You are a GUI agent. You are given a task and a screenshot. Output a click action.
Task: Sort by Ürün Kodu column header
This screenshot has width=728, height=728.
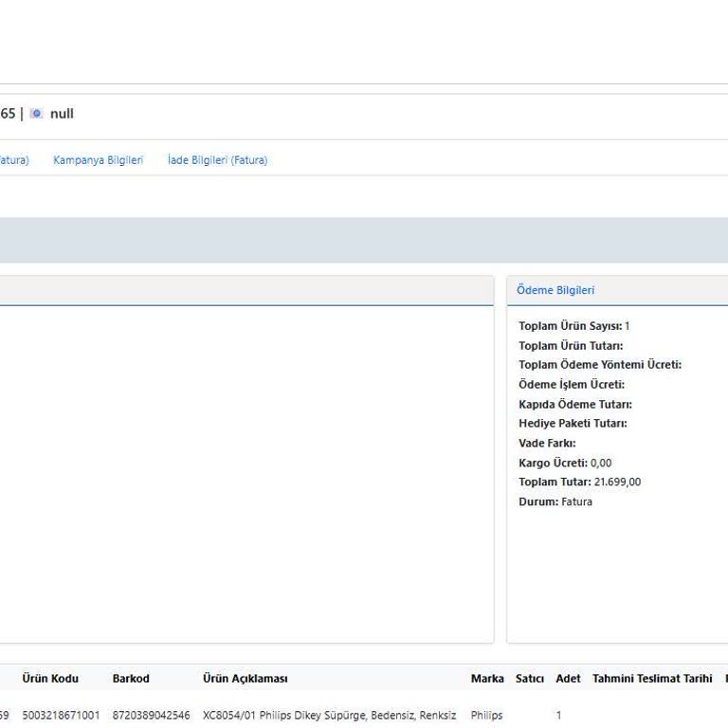click(x=50, y=679)
